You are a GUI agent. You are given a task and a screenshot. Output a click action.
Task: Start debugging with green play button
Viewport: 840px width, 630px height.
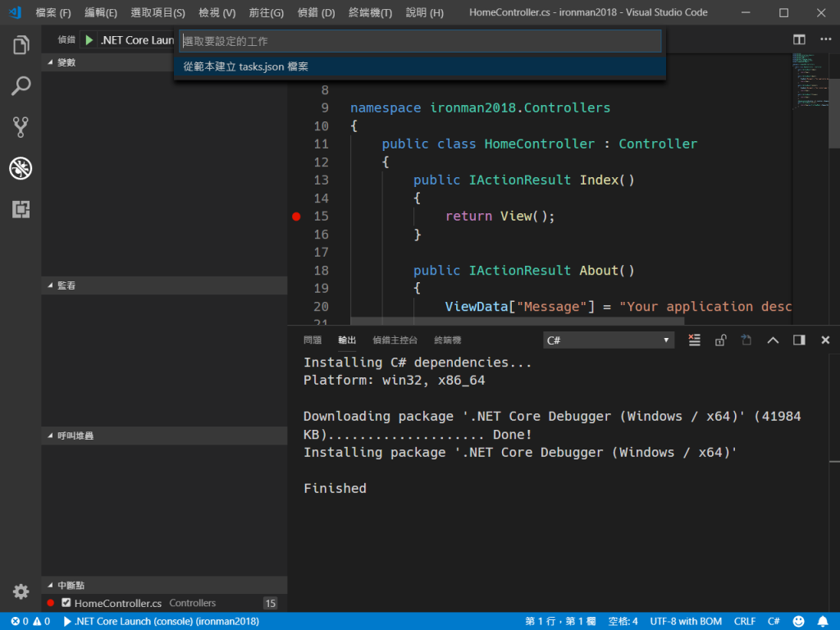pos(89,40)
